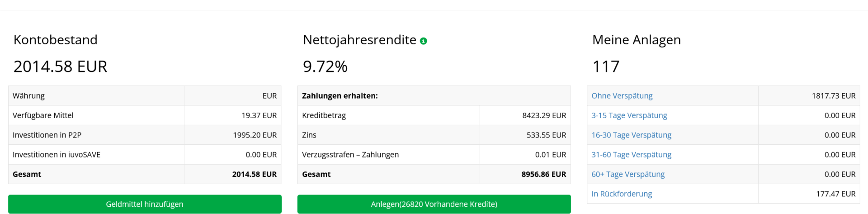Open the In Rückforderung link
Image resolution: width=868 pixels, height=214 pixels.
622,194
